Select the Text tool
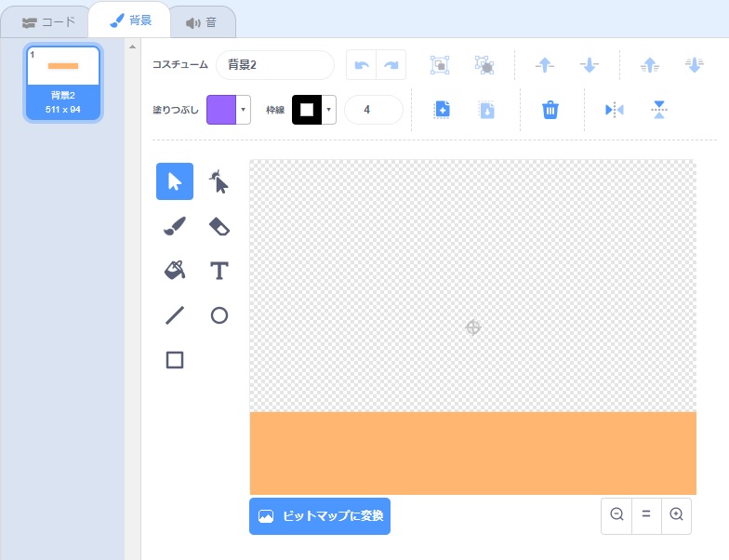 point(219,271)
